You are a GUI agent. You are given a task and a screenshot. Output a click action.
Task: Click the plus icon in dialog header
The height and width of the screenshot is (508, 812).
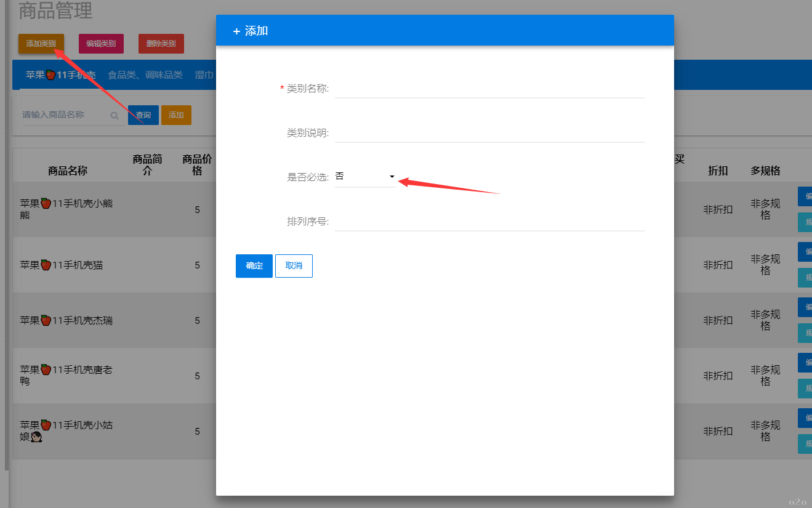[236, 31]
